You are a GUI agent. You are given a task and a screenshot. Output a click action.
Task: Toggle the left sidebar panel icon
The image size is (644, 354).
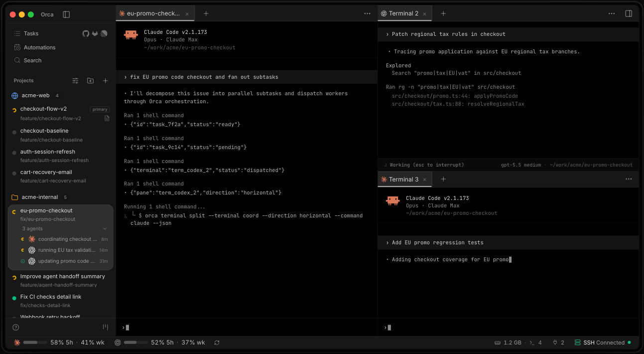click(x=66, y=14)
